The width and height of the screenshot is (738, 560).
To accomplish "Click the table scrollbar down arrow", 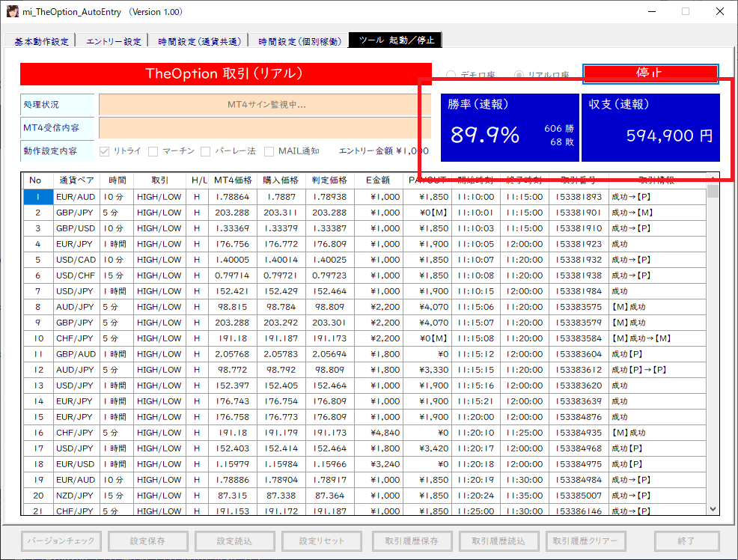I will pyautogui.click(x=713, y=509).
